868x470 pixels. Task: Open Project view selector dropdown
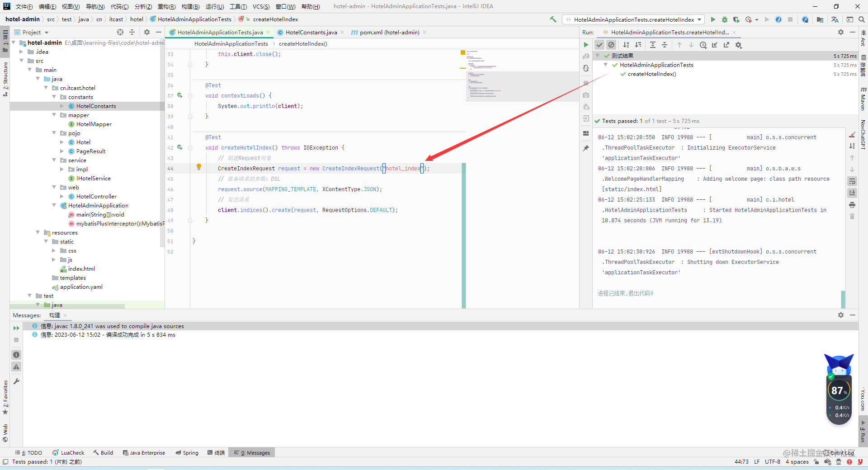35,32
